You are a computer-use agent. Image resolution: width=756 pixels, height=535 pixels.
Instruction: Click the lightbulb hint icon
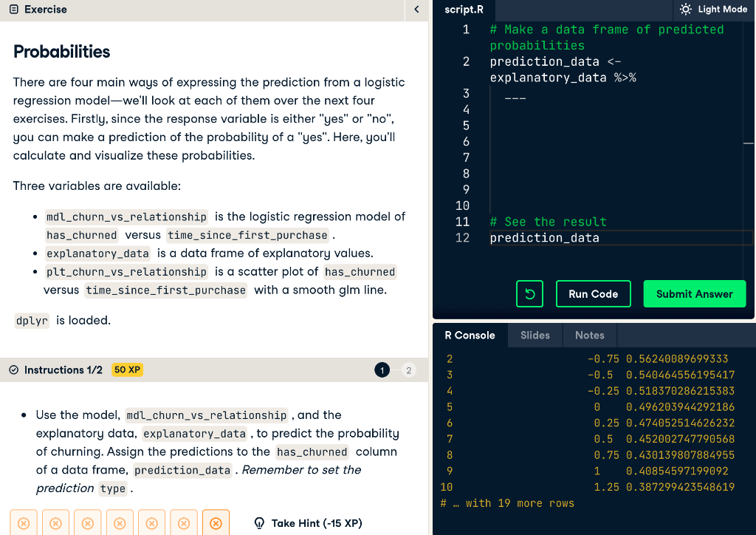[x=259, y=522]
